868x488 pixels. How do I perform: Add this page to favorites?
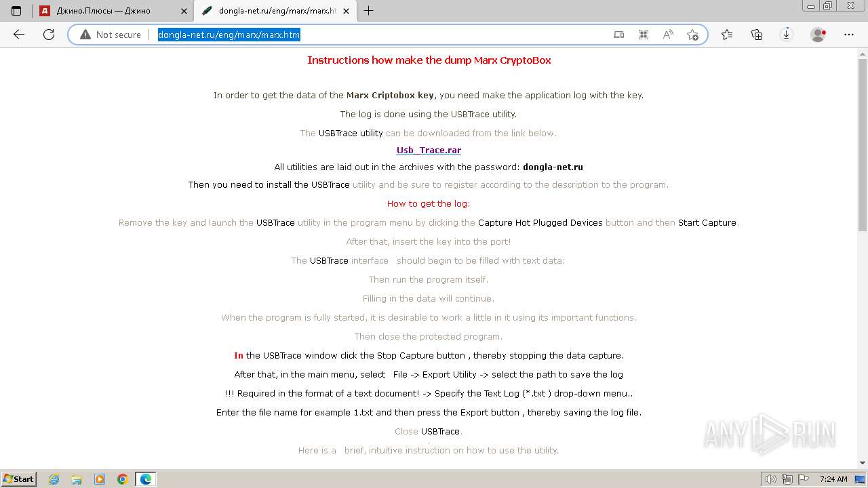(692, 35)
